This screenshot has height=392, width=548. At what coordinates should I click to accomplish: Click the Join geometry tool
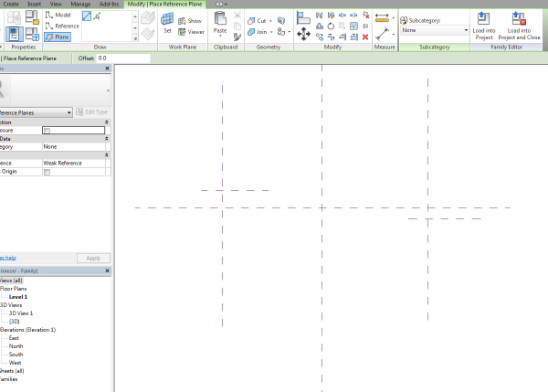tap(258, 32)
